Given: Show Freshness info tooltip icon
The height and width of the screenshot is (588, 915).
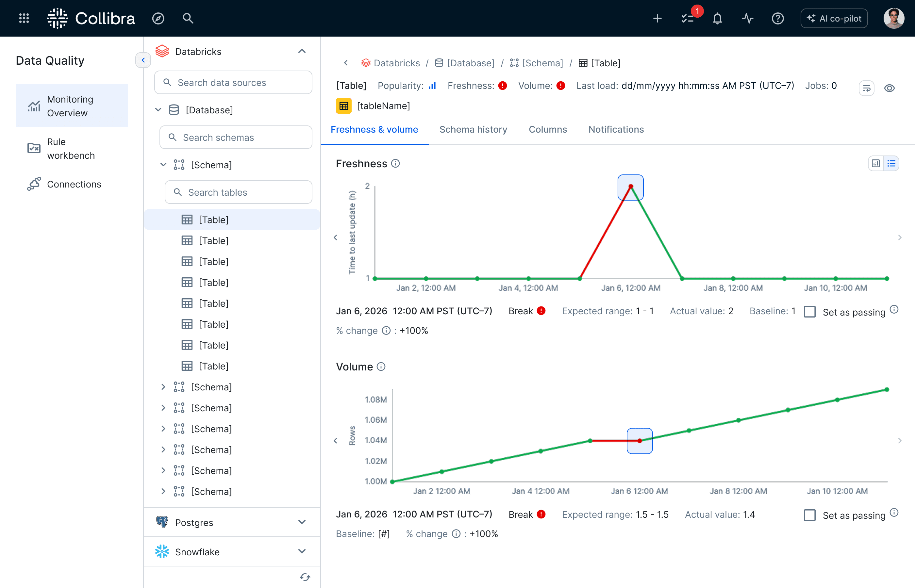Looking at the screenshot, I should tap(395, 163).
